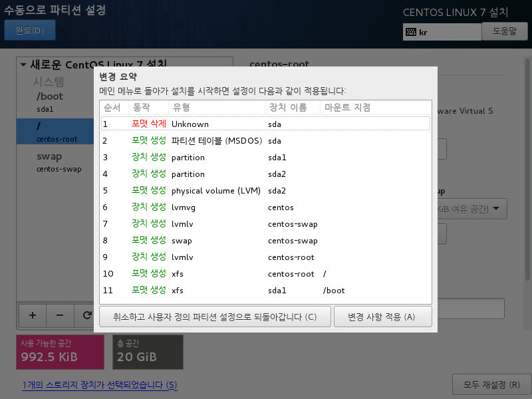Screen dimensions: 532x399
Task: Sort by 유형 column header
Action: pos(217,108)
